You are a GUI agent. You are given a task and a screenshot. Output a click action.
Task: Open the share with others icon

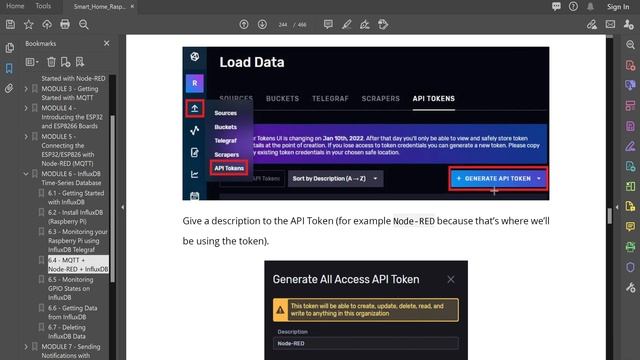pos(629,24)
